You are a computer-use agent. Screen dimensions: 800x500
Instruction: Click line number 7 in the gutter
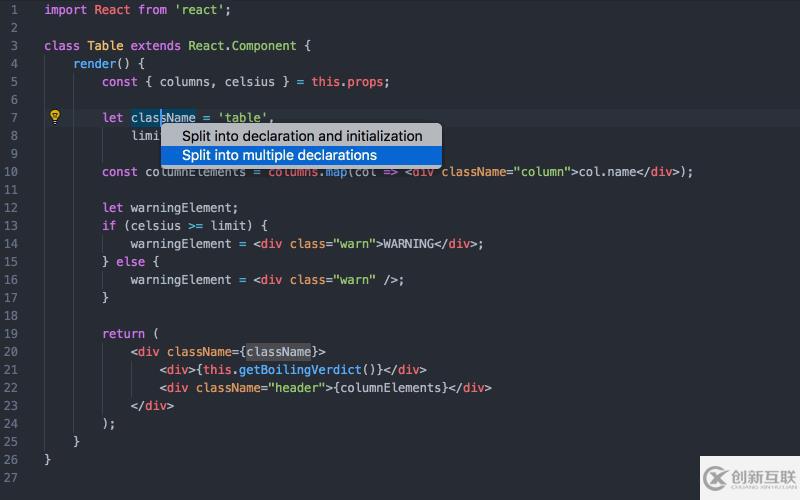tap(14, 118)
